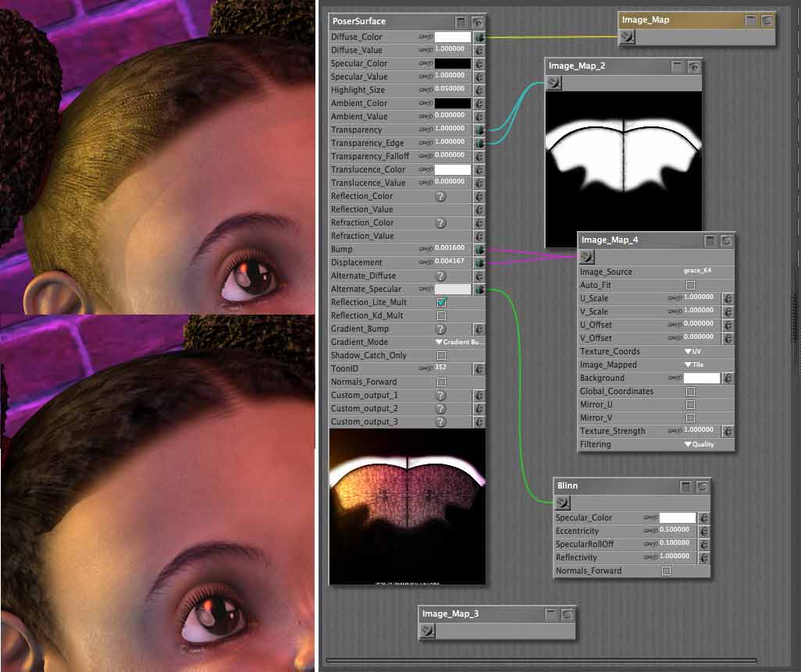
Task: Open the Specular_Color black swatch in PoserSurface
Action: click(453, 64)
